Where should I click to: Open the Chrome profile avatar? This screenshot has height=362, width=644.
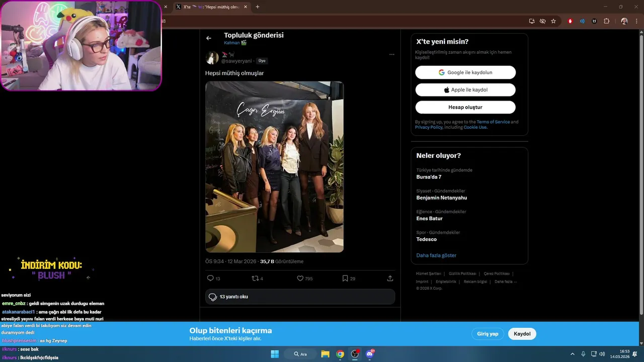point(624,21)
